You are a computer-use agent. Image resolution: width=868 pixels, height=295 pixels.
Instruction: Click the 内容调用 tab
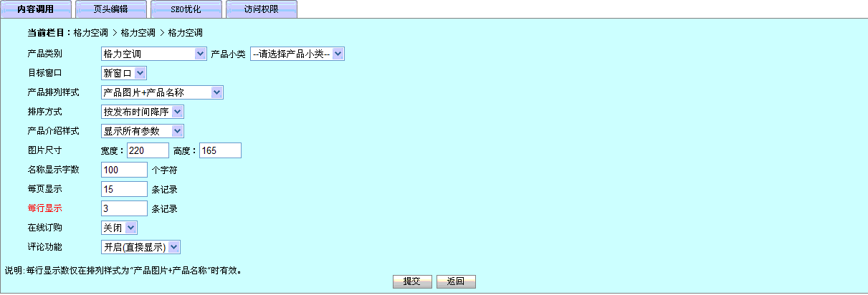point(35,9)
